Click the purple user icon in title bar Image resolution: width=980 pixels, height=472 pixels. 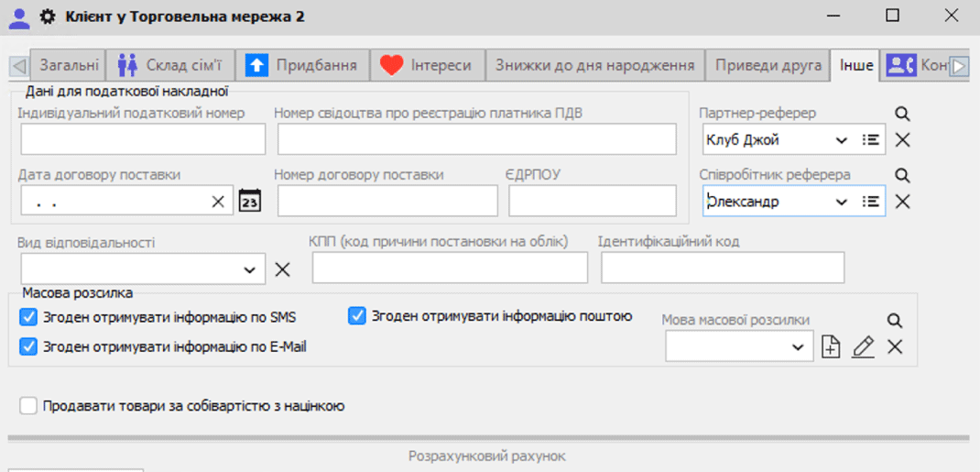tap(20, 16)
